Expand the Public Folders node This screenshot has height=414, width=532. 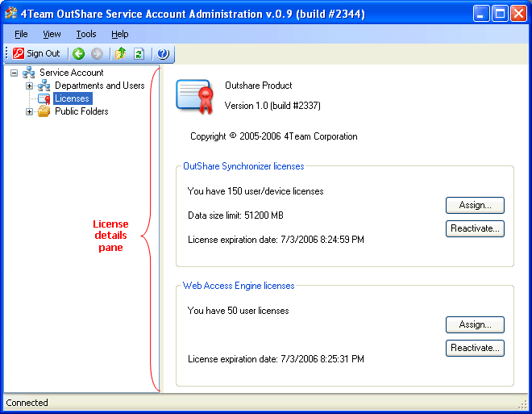pos(29,111)
